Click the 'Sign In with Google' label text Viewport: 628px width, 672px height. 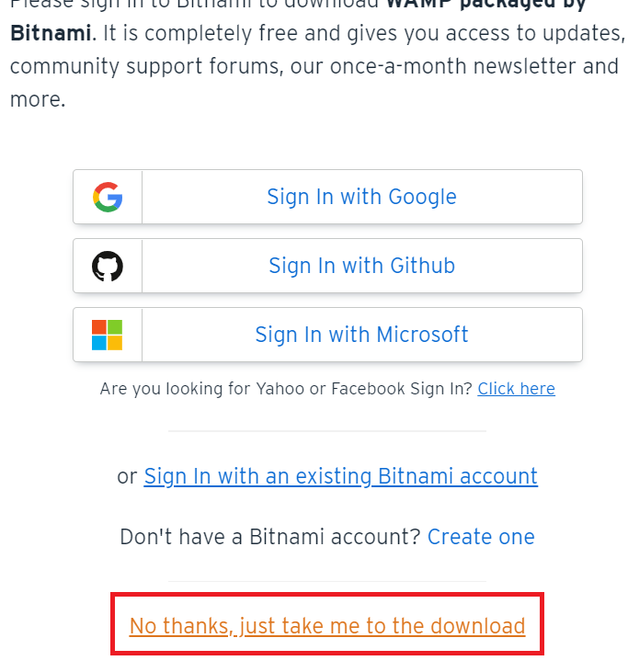point(361,197)
